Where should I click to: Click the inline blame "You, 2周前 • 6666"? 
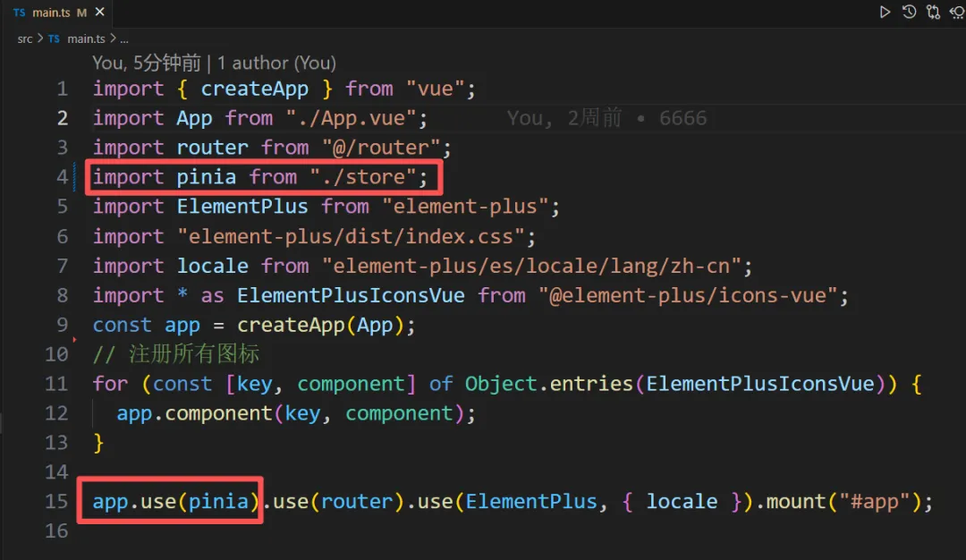tap(606, 118)
